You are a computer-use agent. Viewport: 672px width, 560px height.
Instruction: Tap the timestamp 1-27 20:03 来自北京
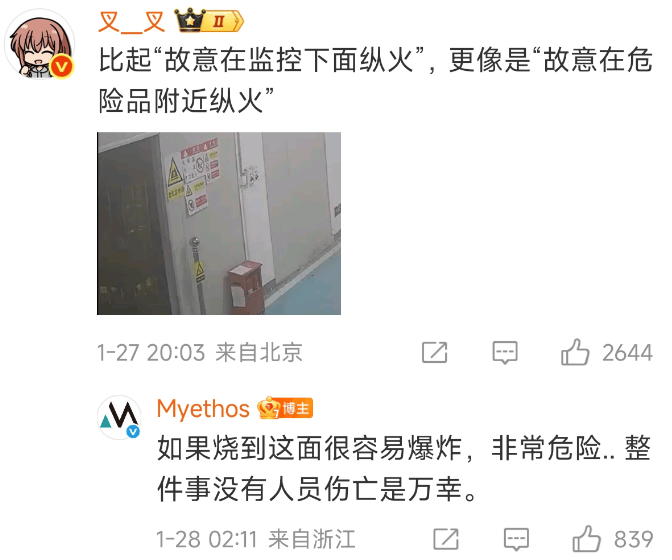click(200, 353)
